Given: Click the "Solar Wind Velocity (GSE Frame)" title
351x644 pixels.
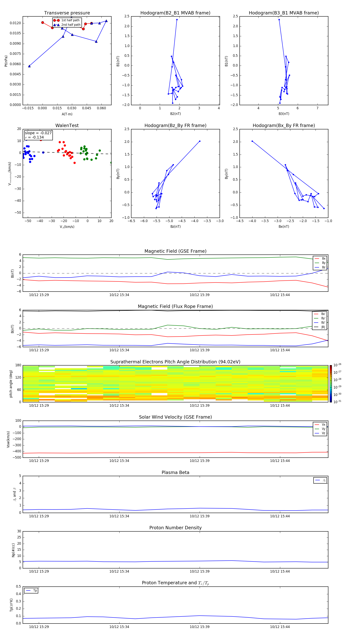Looking at the screenshot, I should 175,417.
